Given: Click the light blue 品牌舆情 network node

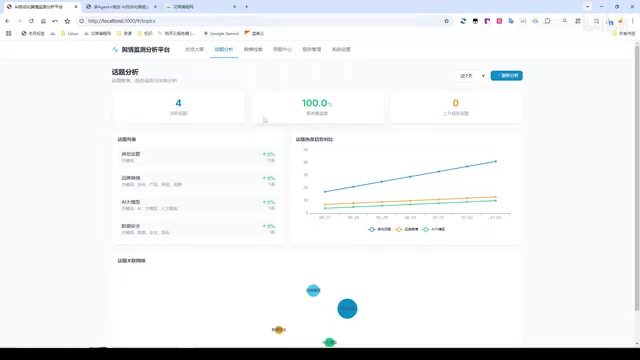Looking at the screenshot, I should [313, 290].
